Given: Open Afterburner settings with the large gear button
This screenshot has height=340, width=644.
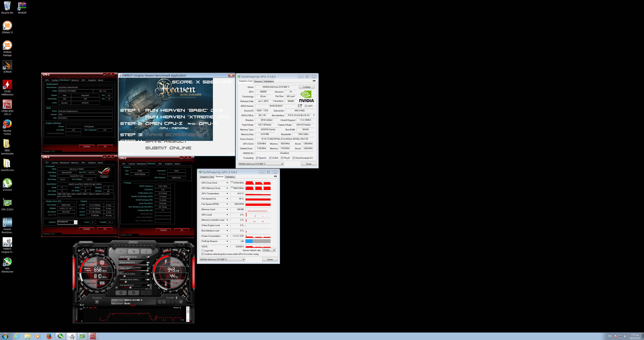Looking at the screenshot, I should click(121, 293).
